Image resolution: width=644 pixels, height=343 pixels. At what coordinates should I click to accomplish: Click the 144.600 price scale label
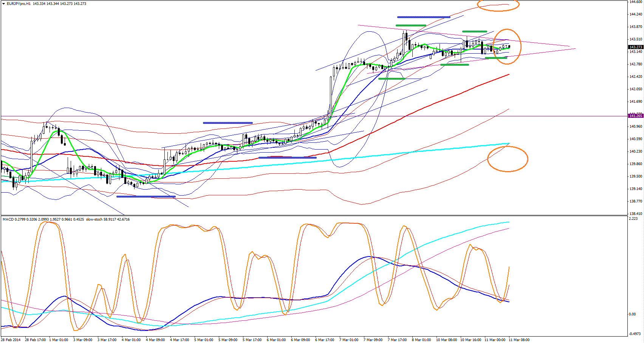click(636, 2)
